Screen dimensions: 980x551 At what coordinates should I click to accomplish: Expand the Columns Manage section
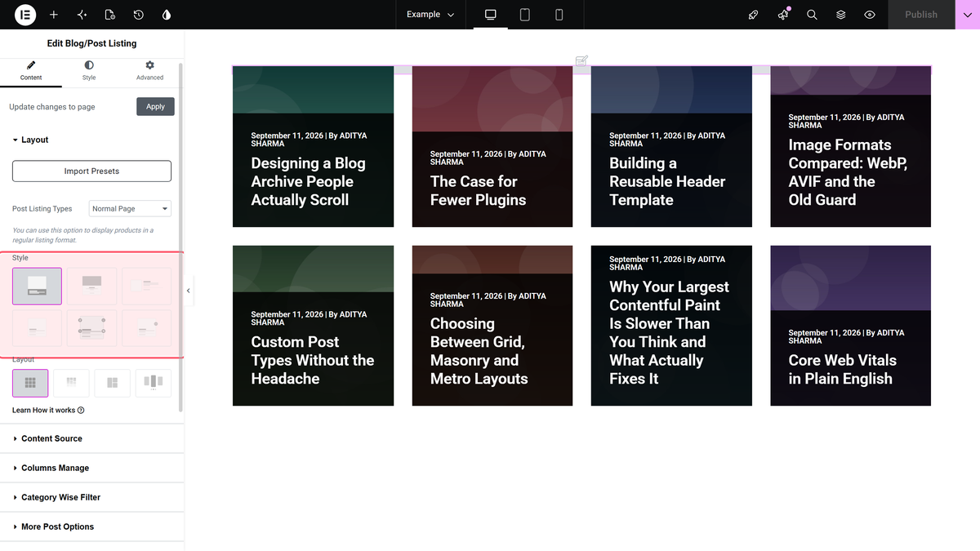(x=92, y=468)
